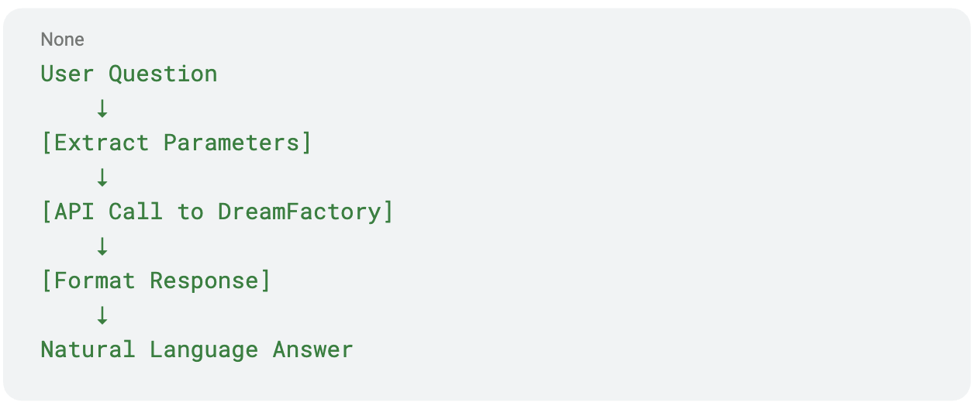The height and width of the screenshot is (406, 980).
Task: Click the down arrow below Extract Parameters
Action: (102, 177)
